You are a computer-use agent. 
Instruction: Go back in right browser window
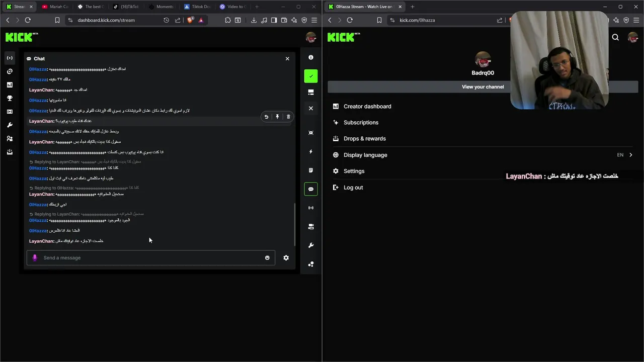pos(330,20)
